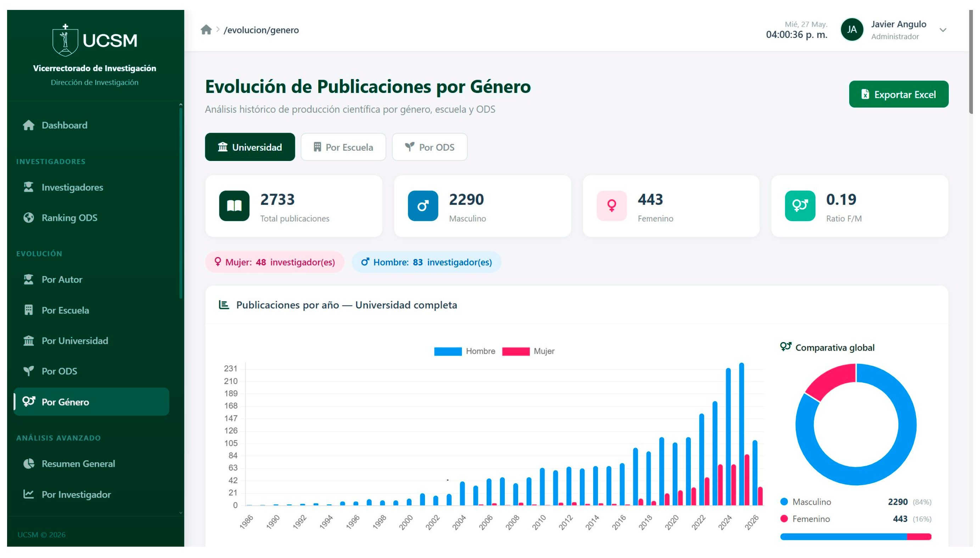Toggle the Hombre series in chart legend

464,351
